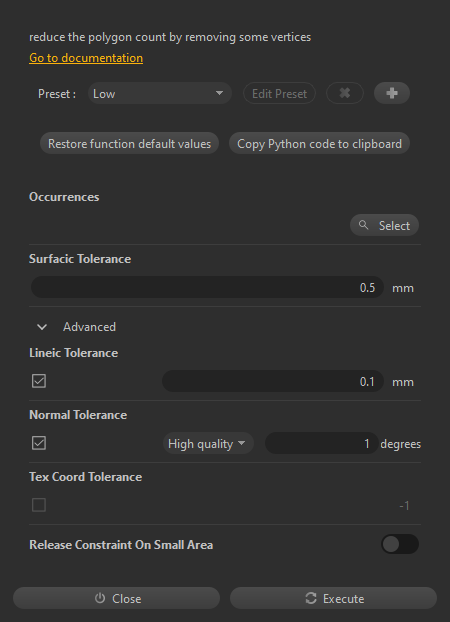The image size is (450, 622).
Task: Enable the Tex Coord Tolerance checkbox
Action: coord(39,505)
